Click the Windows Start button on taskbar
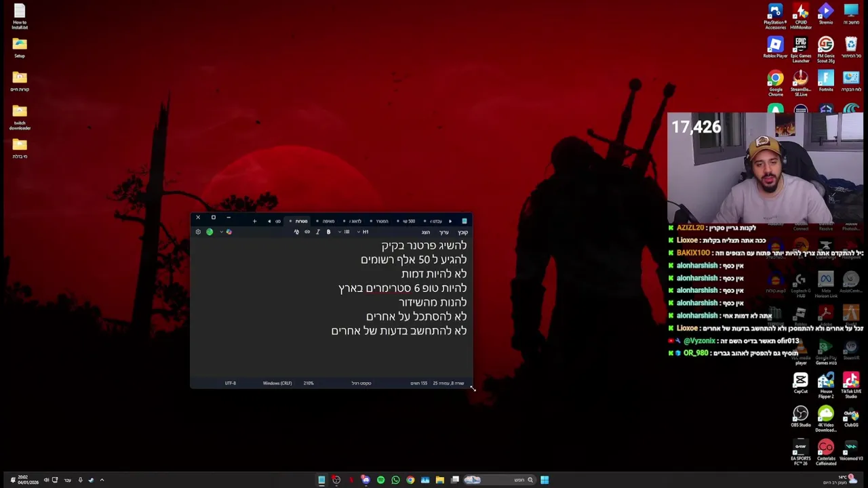Viewport: 868px width, 488px height. pyautogui.click(x=545, y=480)
